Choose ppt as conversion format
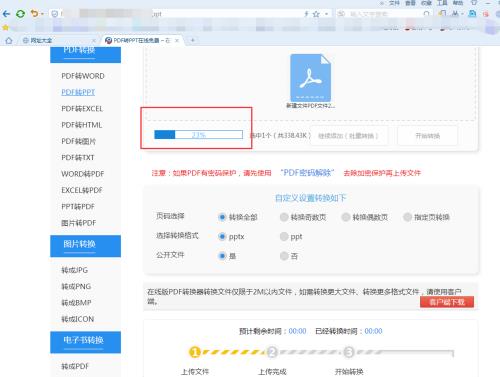500x377 pixels. pos(284,237)
